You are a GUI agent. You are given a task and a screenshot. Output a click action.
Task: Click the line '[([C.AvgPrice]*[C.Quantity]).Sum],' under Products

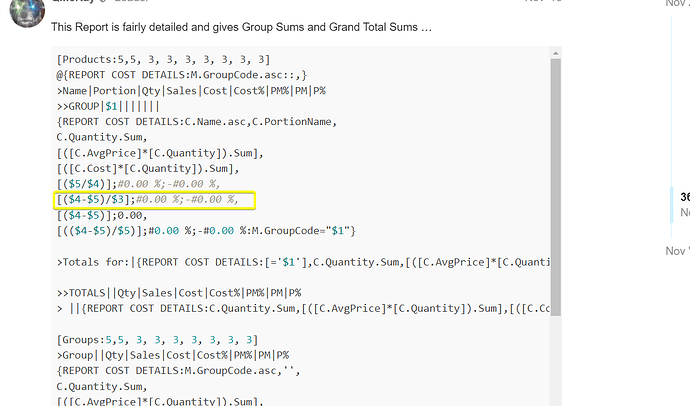pos(160,153)
